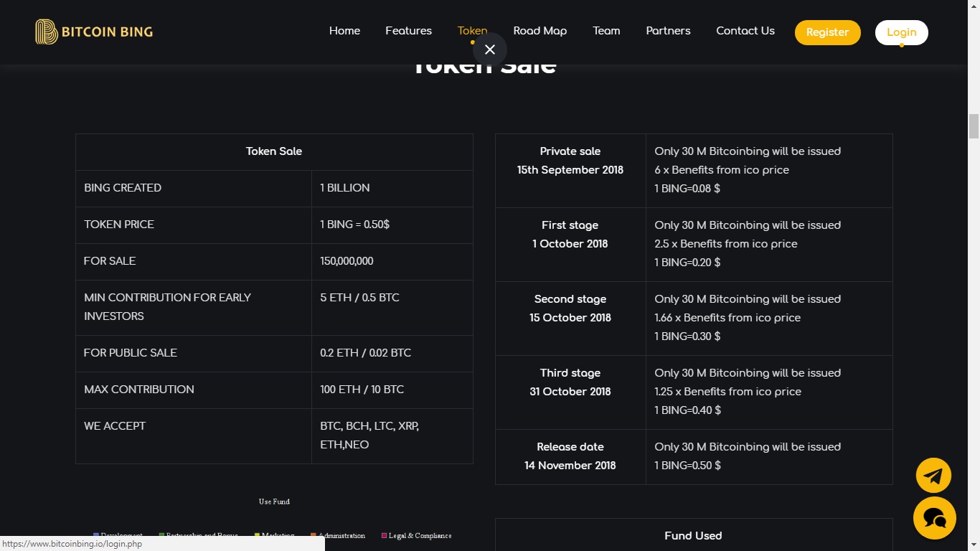Select the "1 BING = 0.50$" value
Screen dimensions: 980x551
coord(354,225)
